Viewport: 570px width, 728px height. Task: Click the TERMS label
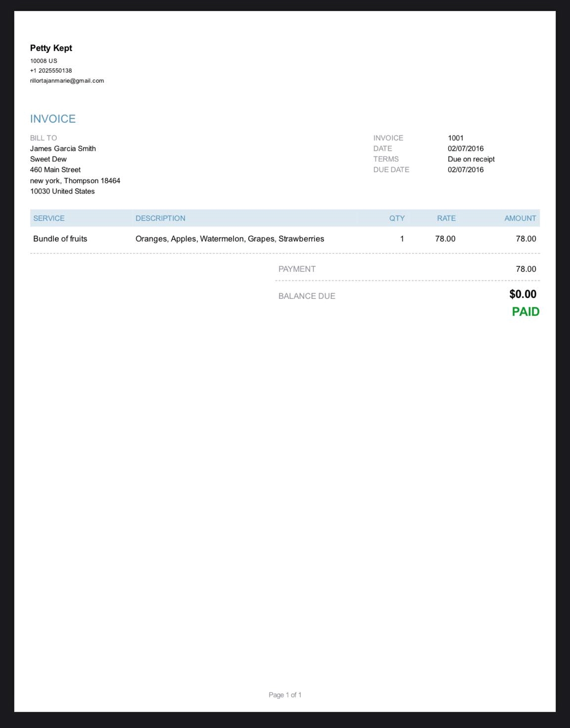point(386,159)
